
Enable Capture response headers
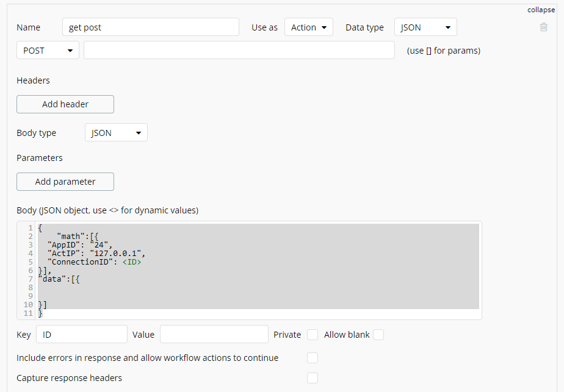pos(313,378)
